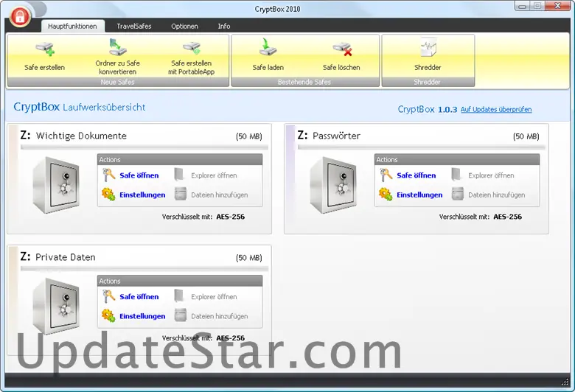Click usage bar of Wichtige Dokumente
The width and height of the screenshot is (575, 392).
(x=144, y=147)
